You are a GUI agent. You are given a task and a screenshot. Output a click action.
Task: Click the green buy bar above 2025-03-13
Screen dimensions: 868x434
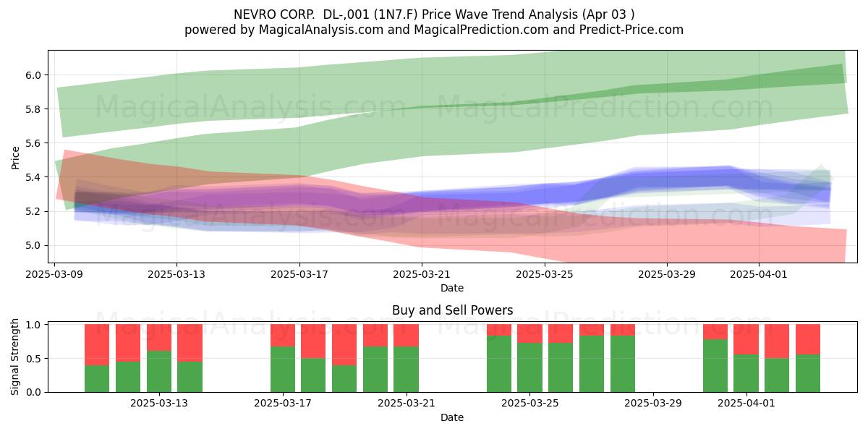click(x=159, y=371)
